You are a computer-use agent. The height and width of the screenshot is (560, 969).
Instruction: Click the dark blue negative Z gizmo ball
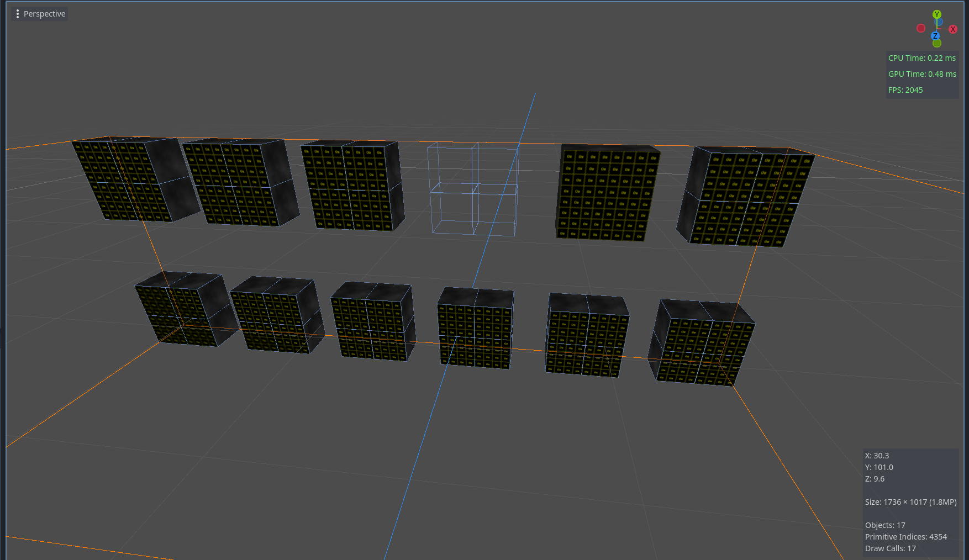click(939, 22)
